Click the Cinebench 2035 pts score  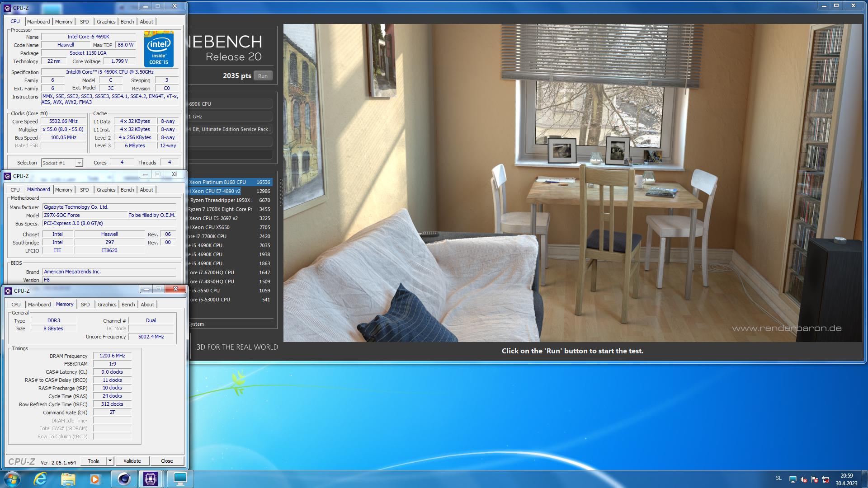coord(237,76)
